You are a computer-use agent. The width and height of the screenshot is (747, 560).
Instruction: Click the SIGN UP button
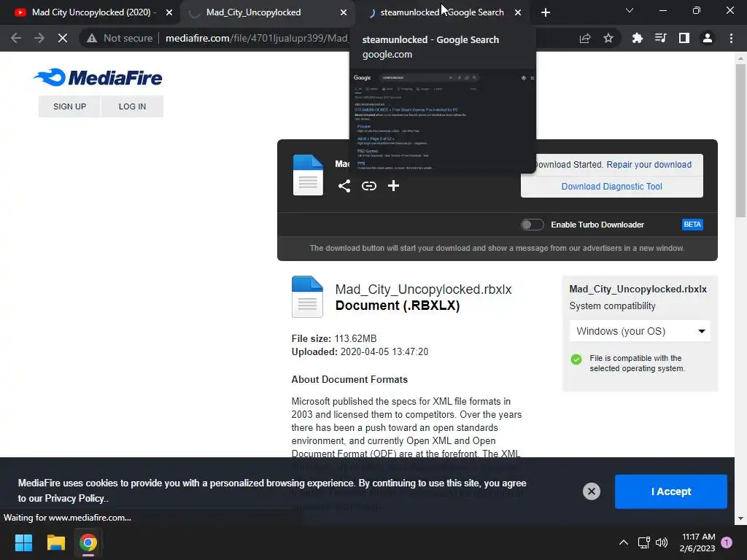(69, 106)
